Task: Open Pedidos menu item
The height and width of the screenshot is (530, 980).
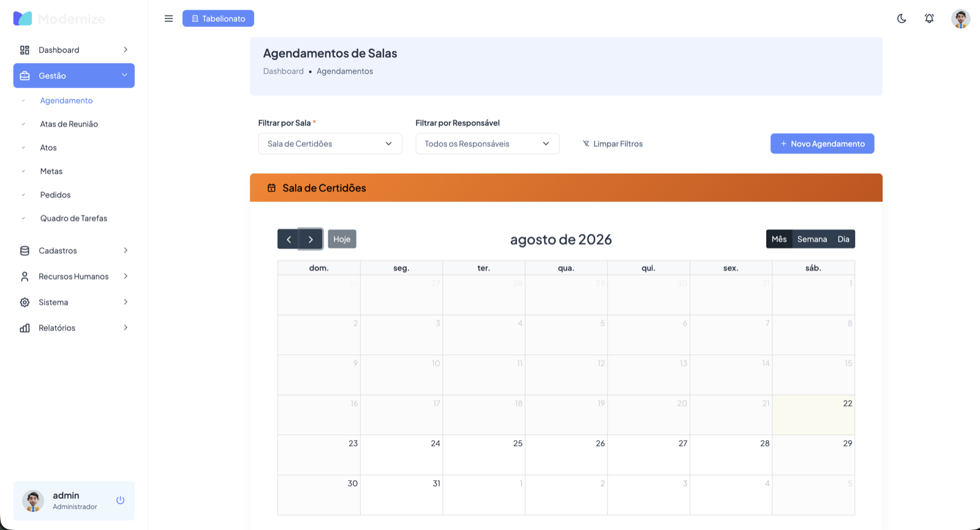Action: click(x=55, y=195)
